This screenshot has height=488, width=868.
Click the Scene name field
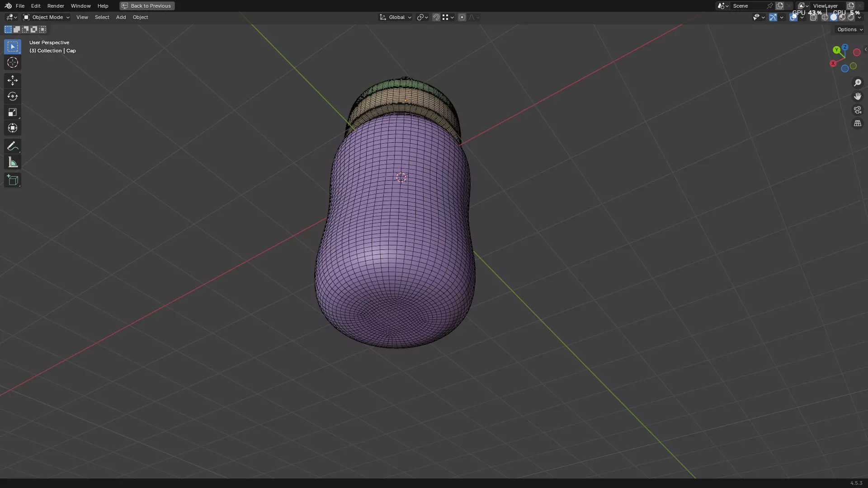[x=749, y=6]
